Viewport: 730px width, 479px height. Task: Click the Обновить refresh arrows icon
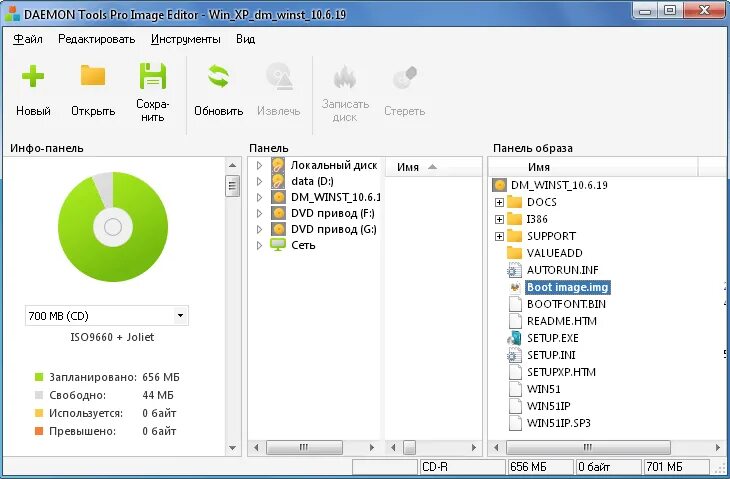218,76
